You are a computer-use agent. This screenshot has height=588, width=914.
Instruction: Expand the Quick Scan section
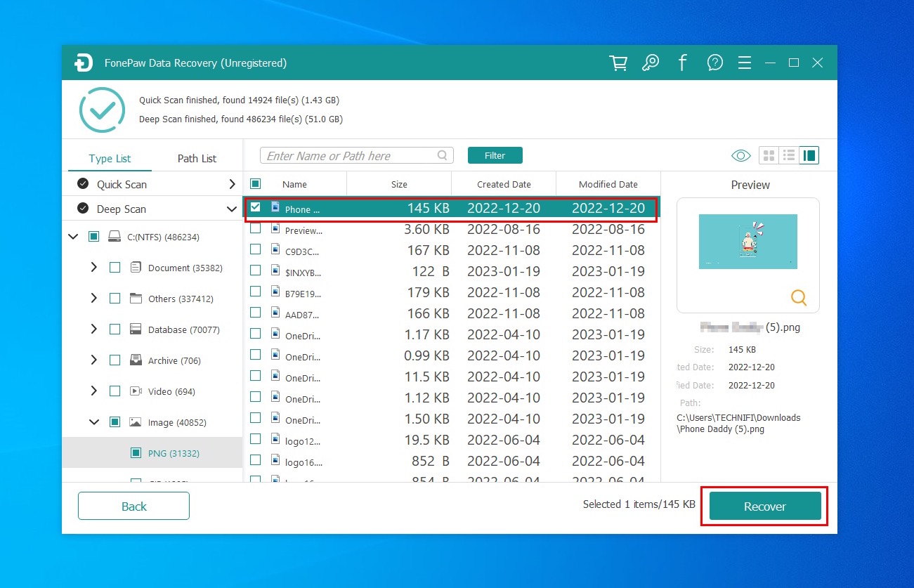pos(232,184)
